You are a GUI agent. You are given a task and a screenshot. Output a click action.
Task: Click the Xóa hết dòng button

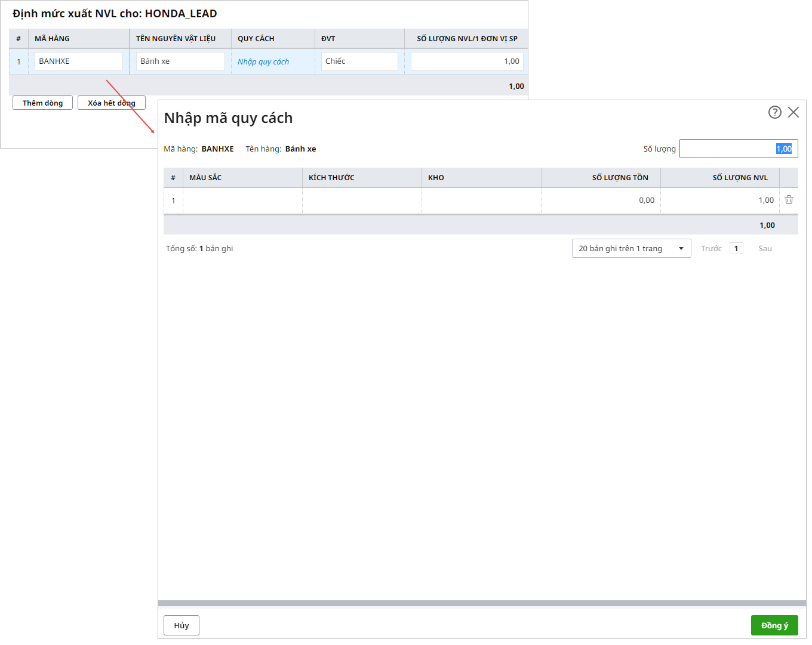click(x=112, y=103)
